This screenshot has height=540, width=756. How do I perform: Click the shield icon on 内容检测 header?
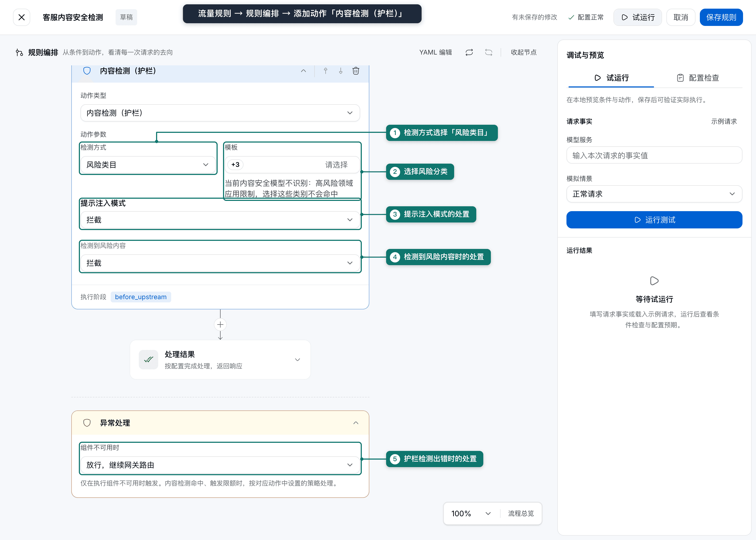87,70
